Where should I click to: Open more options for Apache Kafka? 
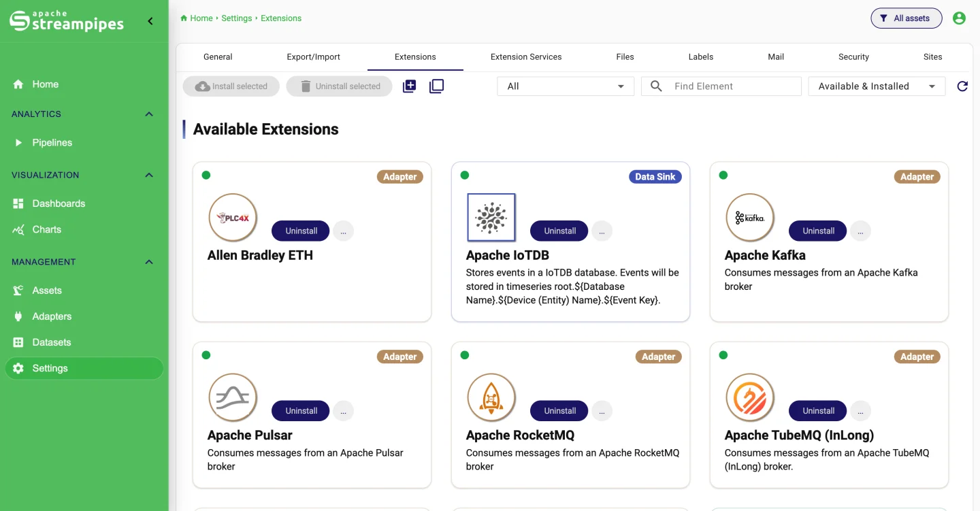(860, 231)
